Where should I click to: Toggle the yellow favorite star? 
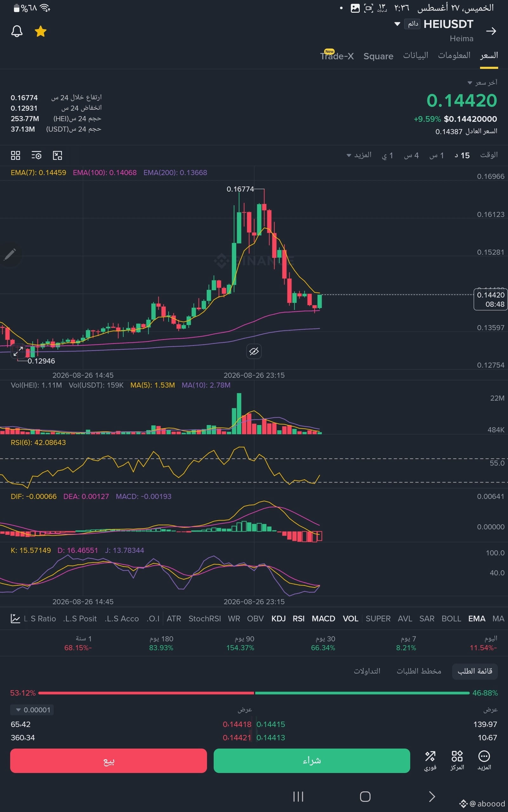coord(41,31)
